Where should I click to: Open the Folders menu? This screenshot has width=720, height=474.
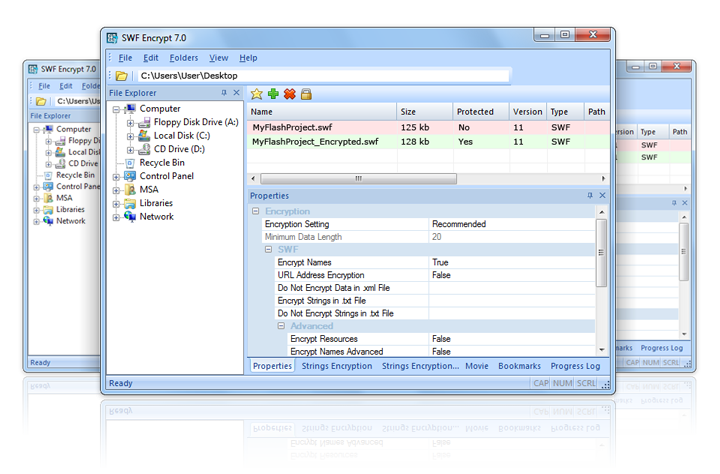[x=184, y=58]
